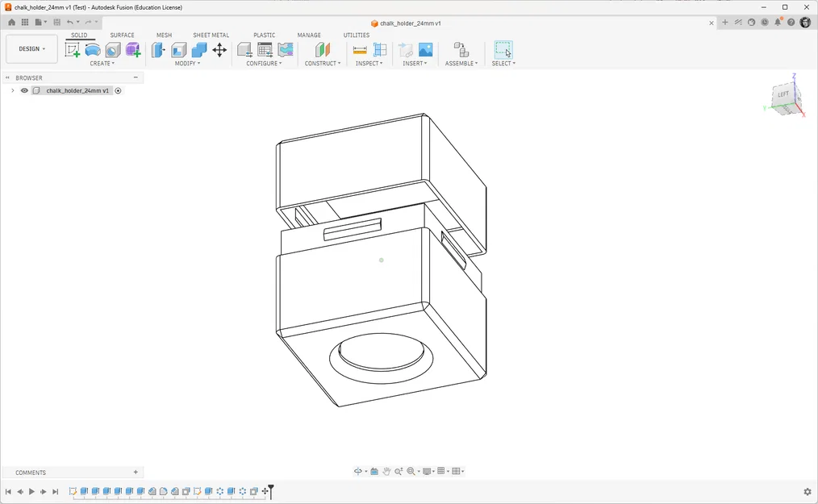
Task: Click the Create Sketch tool
Action: (x=73, y=49)
